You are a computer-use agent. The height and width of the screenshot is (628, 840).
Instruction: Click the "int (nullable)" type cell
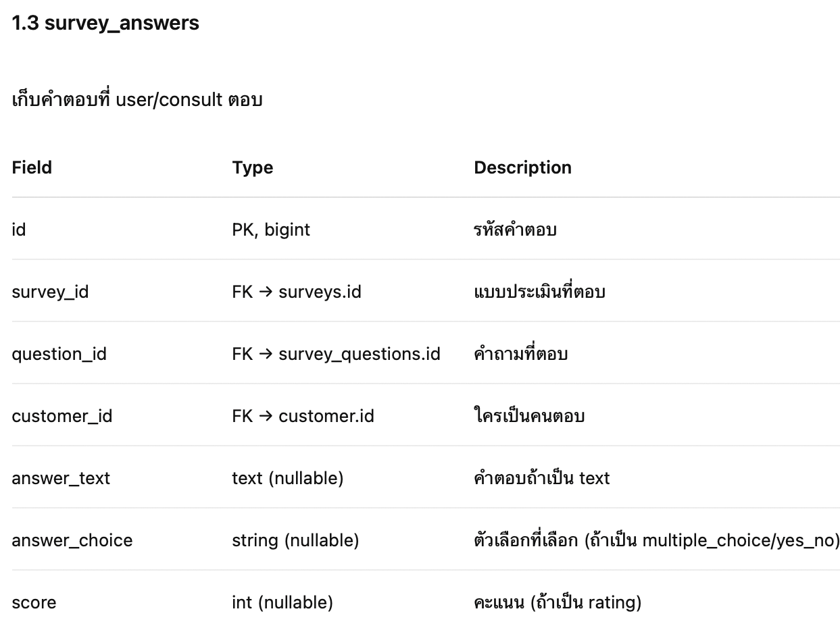click(282, 602)
